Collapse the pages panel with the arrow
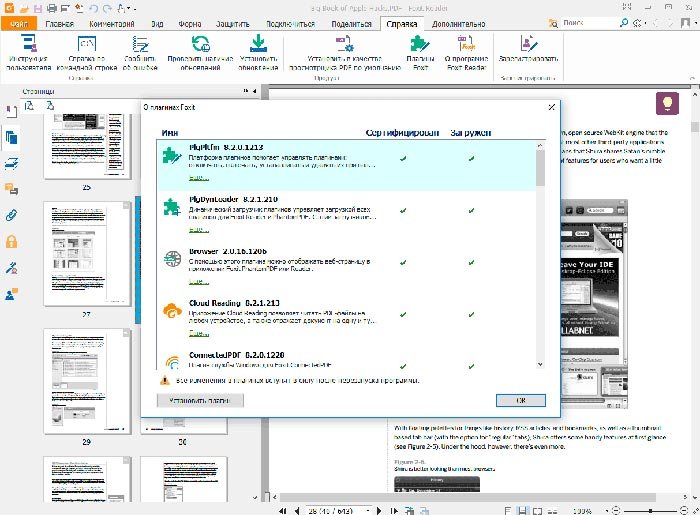Viewport: 700px width, 515px height. pyautogui.click(x=254, y=91)
